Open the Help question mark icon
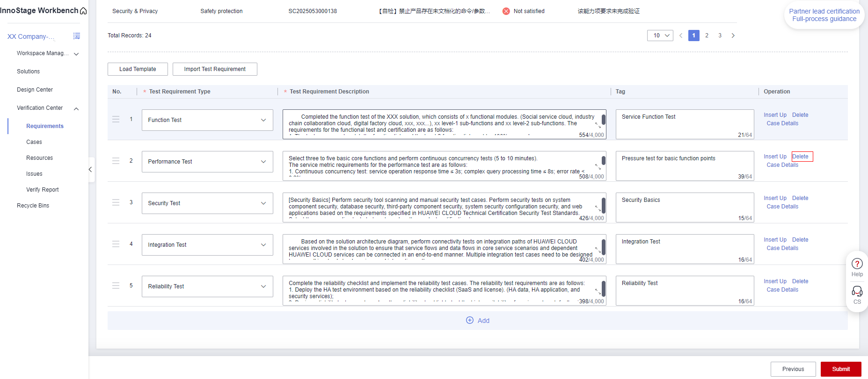 coord(857,264)
